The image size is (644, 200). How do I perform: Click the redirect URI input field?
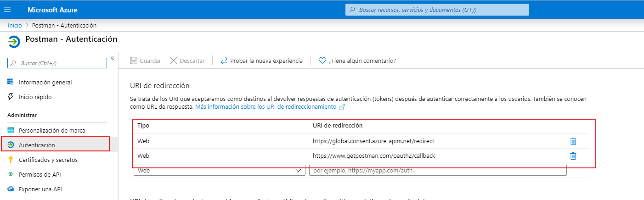pyautogui.click(x=437, y=171)
